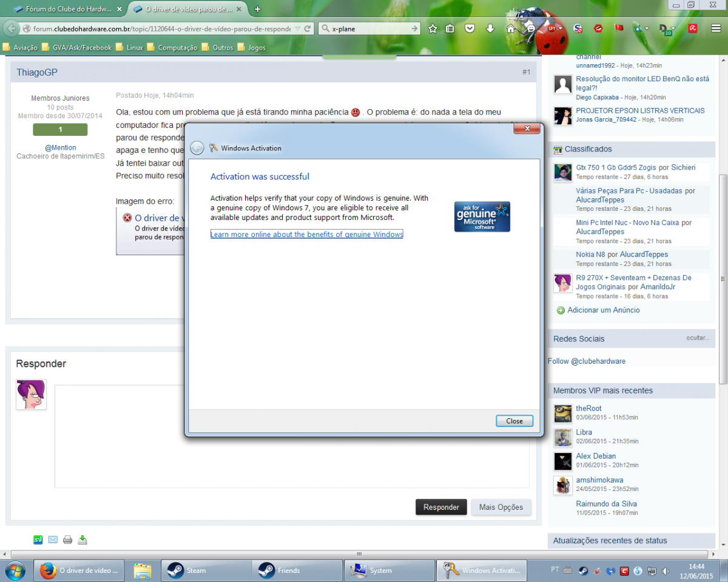
Task: Switch to the System taskbar window
Action: 389,570
